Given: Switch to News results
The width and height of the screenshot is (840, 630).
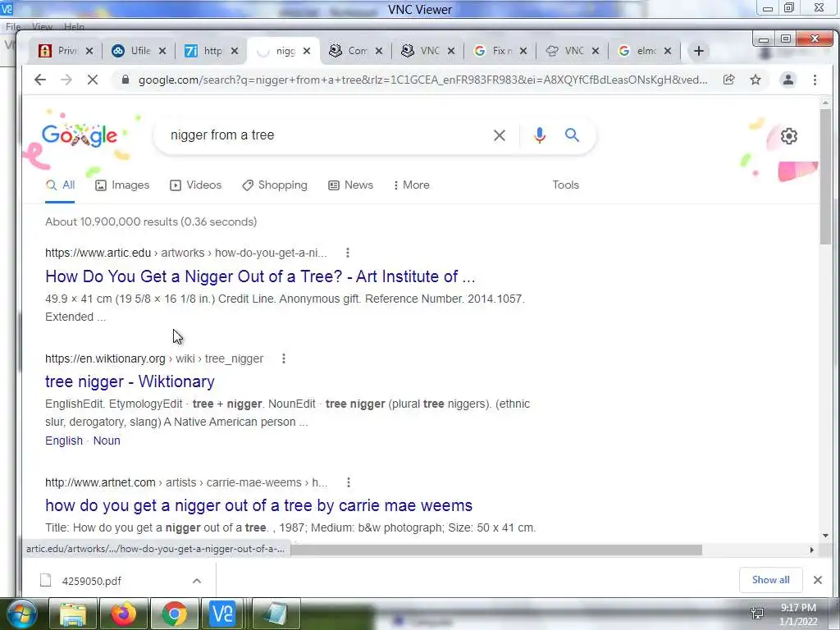Looking at the screenshot, I should coord(350,185).
